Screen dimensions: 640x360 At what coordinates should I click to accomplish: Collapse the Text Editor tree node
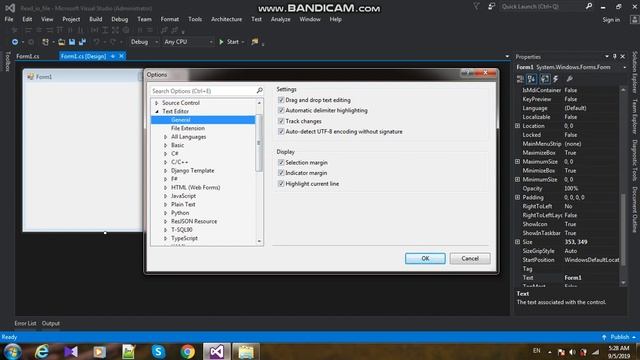(157, 111)
